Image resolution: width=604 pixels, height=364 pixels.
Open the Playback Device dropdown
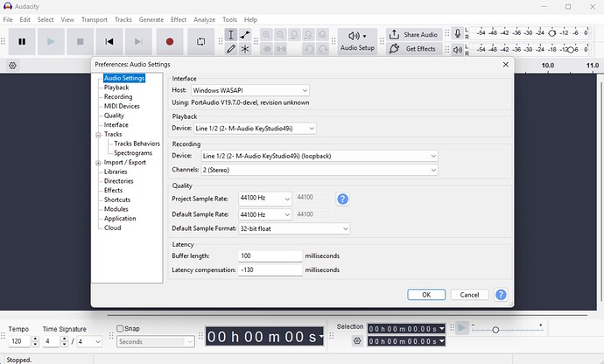pyautogui.click(x=255, y=129)
